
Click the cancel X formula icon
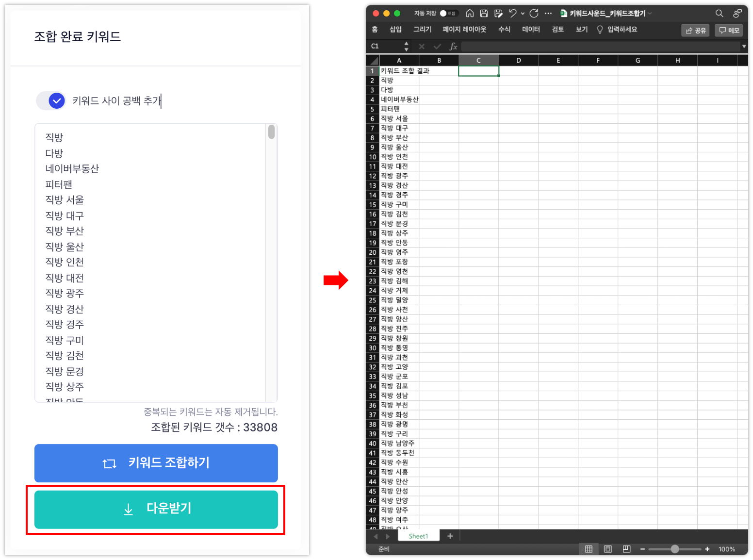click(x=422, y=46)
